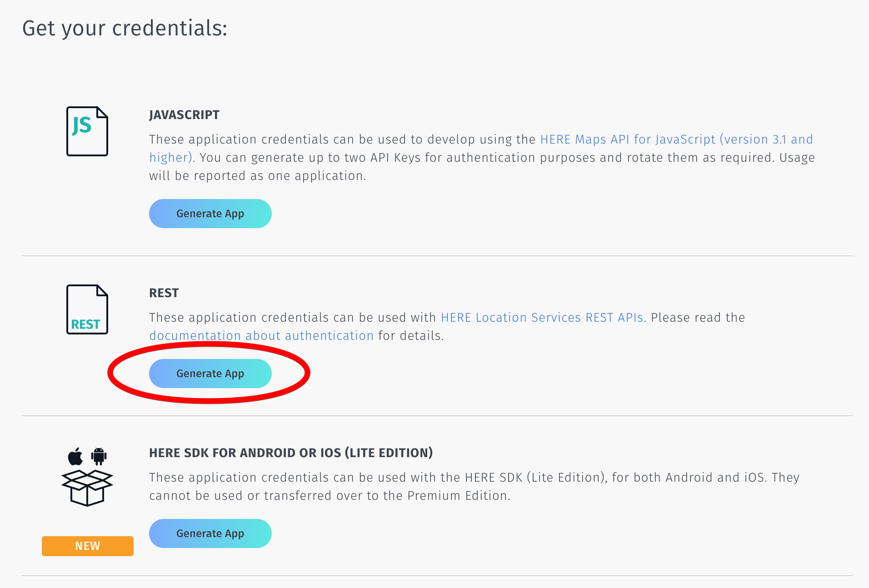Click the JAVASCRIPT section heading

click(x=184, y=115)
